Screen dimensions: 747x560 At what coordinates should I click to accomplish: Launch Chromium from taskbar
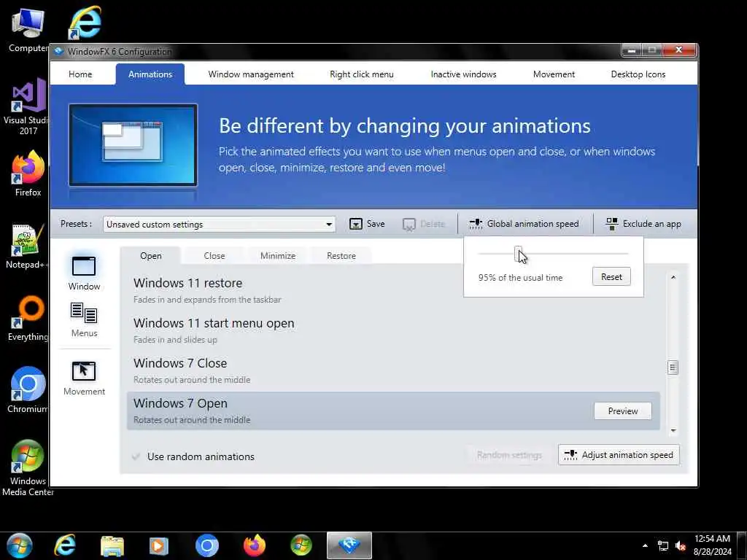[x=206, y=545]
